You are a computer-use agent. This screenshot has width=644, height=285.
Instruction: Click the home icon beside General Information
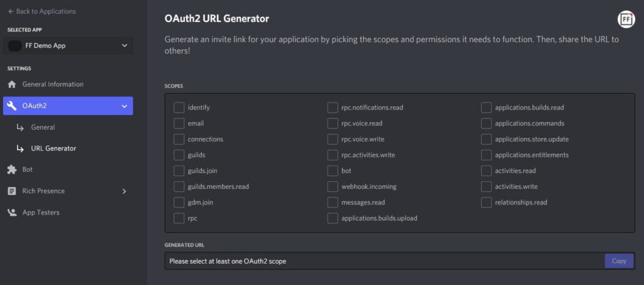click(11, 84)
